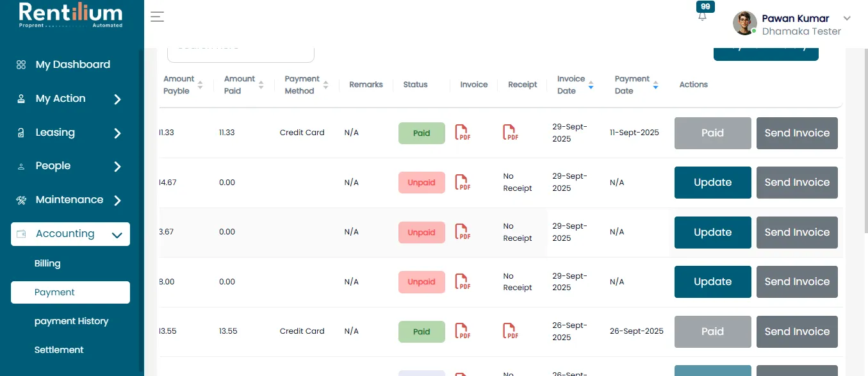
Task: Open the payment History submenu item
Action: [71, 321]
